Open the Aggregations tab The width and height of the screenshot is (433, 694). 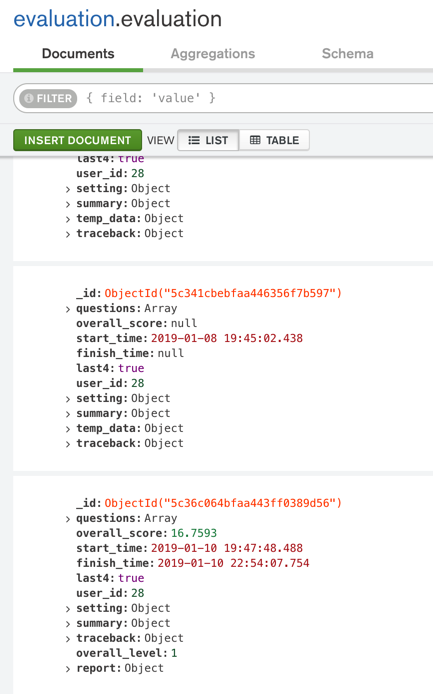(x=213, y=54)
